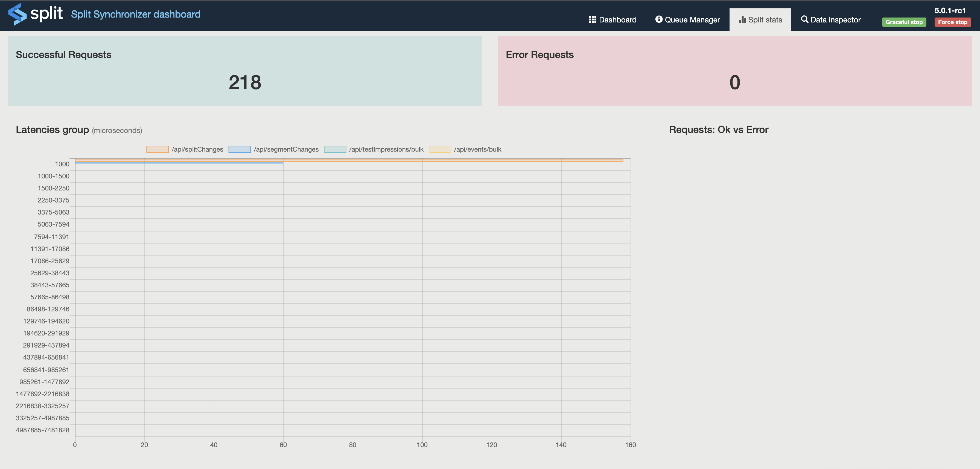The height and width of the screenshot is (469, 980).
Task: Click Split Synchronizer dashboard title link
Action: pyautogui.click(x=135, y=15)
